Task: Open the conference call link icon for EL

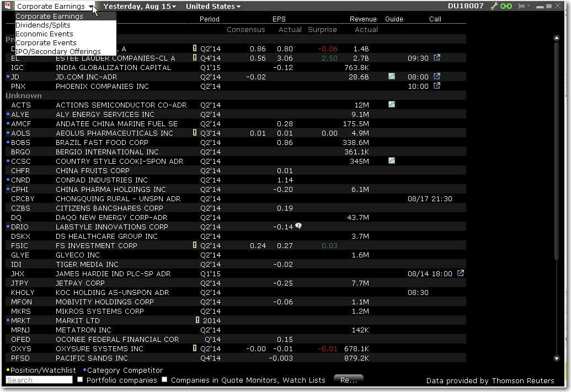Action: point(437,57)
